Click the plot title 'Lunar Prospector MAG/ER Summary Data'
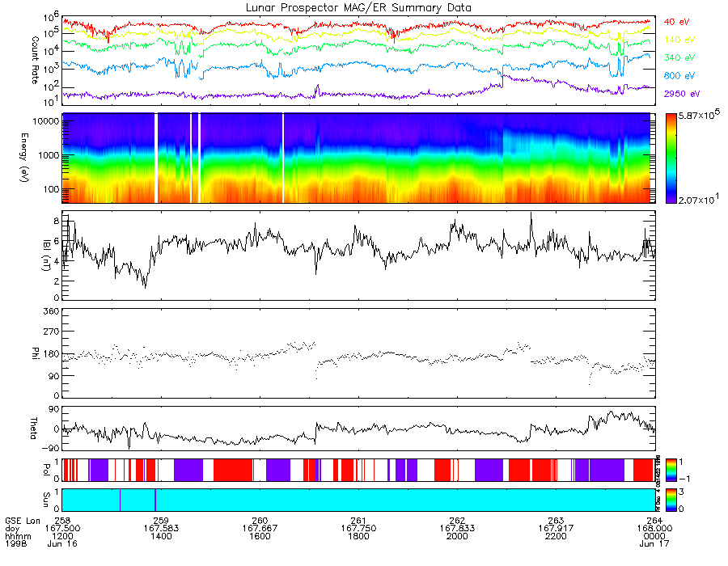The height and width of the screenshot is (566, 728). [358, 8]
